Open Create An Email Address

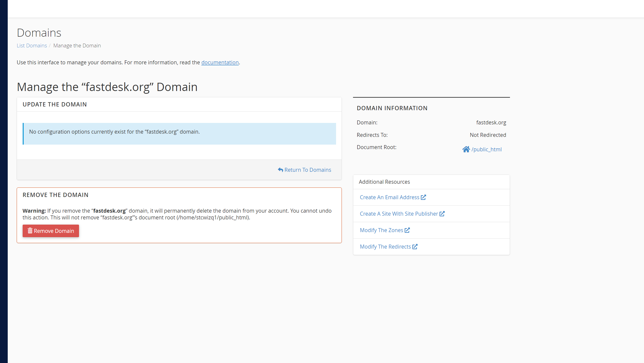click(389, 197)
